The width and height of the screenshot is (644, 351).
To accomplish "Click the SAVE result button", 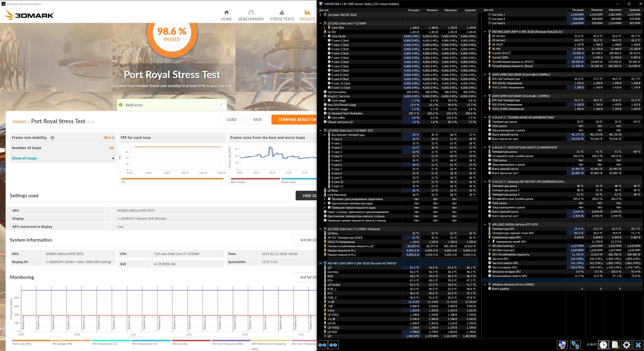I will (x=257, y=120).
